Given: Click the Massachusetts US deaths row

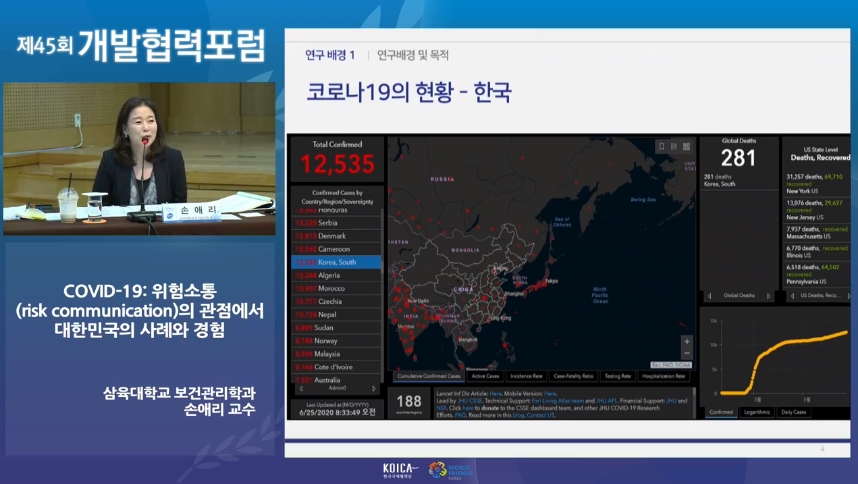Looking at the screenshot, I should point(816,233).
